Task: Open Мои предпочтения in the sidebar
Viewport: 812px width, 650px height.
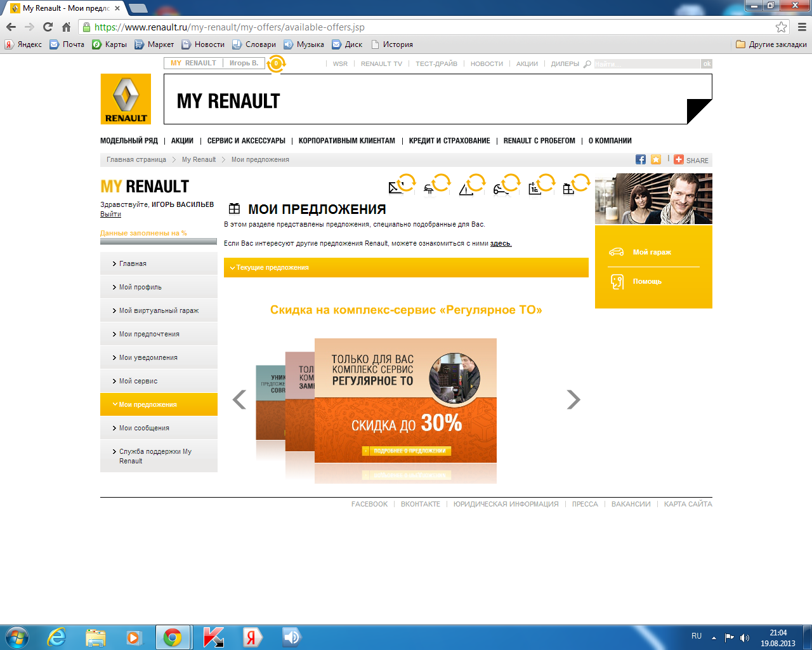Action: (x=159, y=334)
